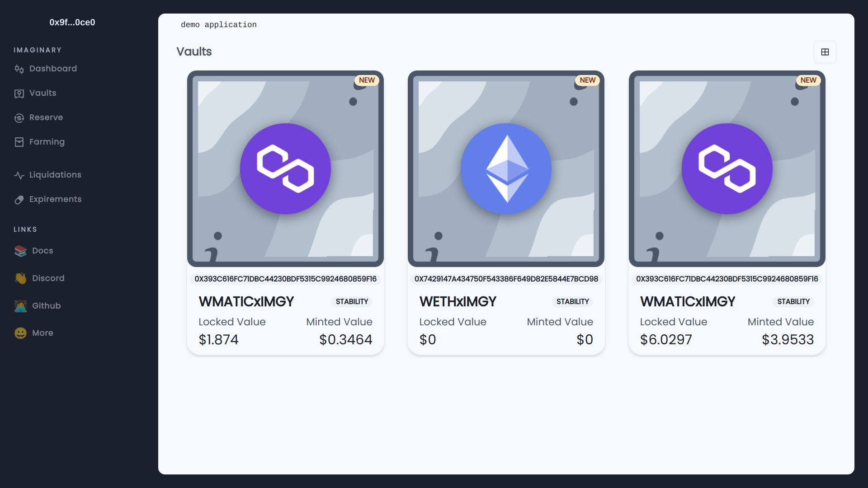Click the Docs link icon
This screenshot has width=868, height=488.
point(19,250)
